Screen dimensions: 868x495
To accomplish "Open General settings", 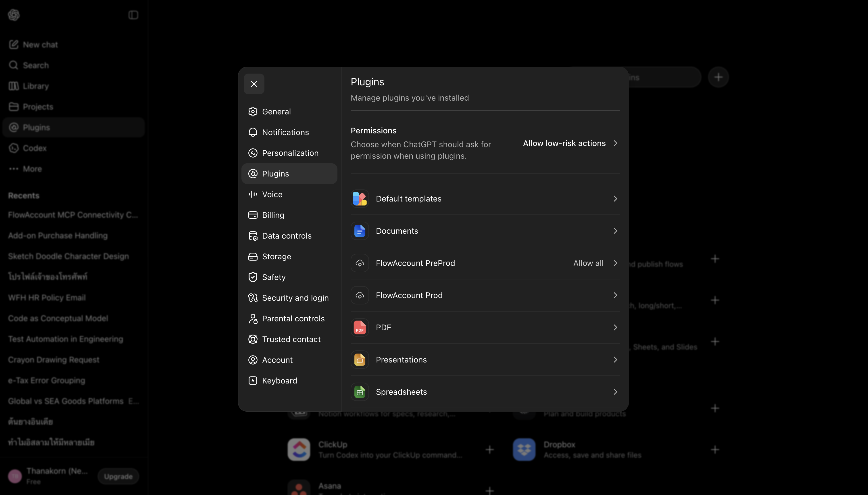I will (289, 112).
